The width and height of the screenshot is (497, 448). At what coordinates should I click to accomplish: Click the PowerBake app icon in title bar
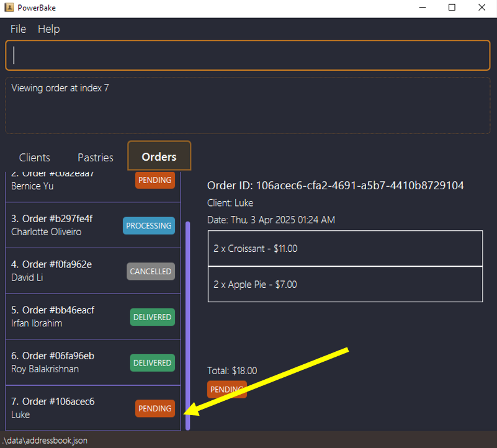click(x=9, y=8)
